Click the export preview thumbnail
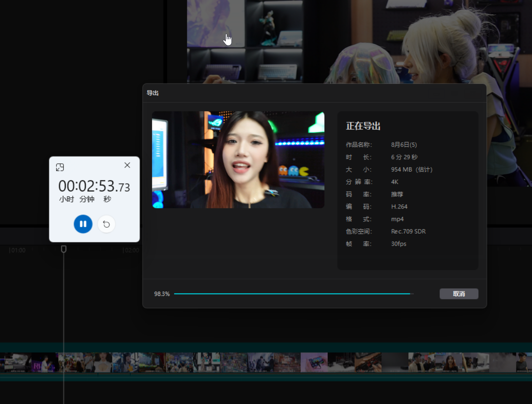This screenshot has height=404, width=532. (238, 160)
